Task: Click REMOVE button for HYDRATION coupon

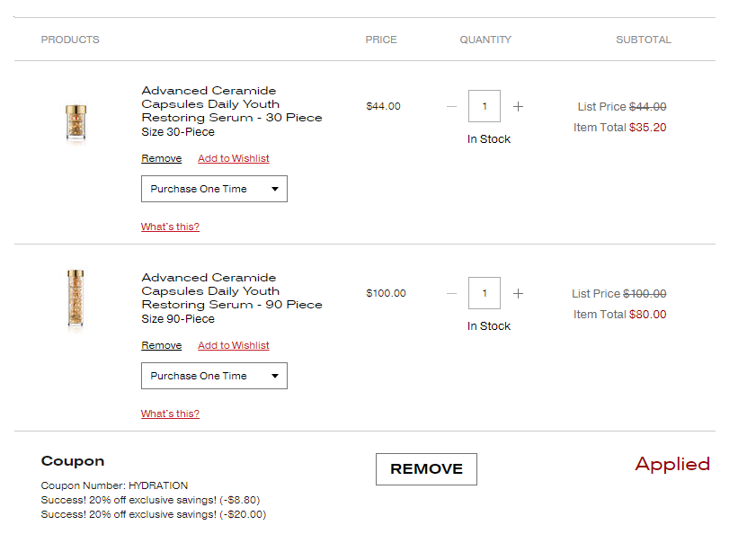Action: tap(426, 469)
